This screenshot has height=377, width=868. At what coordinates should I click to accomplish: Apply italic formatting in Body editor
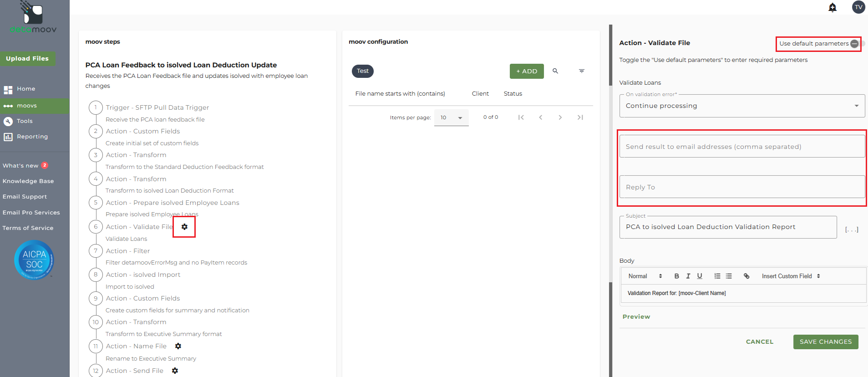[x=688, y=276]
